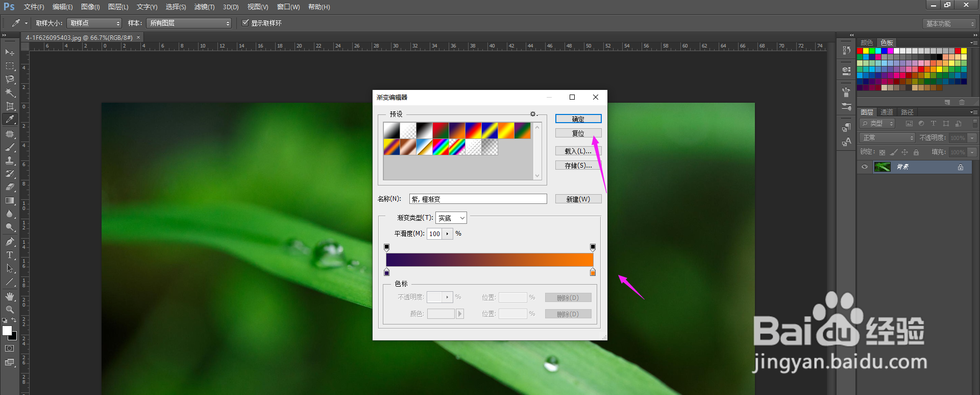Open the Sample Size dropdown

tap(94, 23)
